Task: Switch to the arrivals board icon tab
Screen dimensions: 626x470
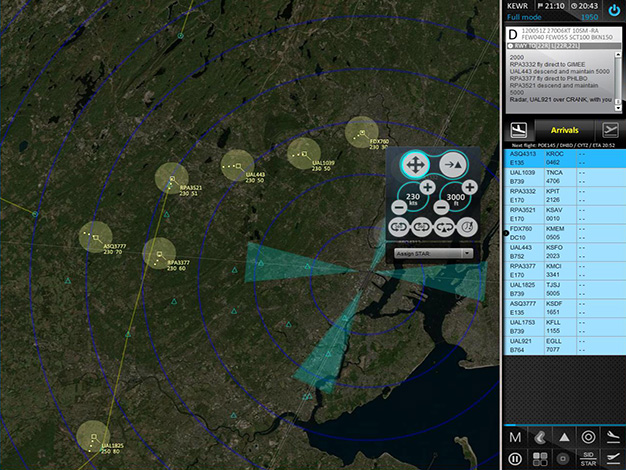Action: 519,130
